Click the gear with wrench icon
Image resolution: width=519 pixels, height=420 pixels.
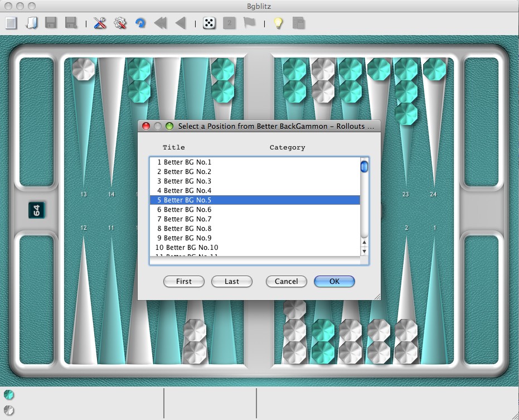coord(120,23)
